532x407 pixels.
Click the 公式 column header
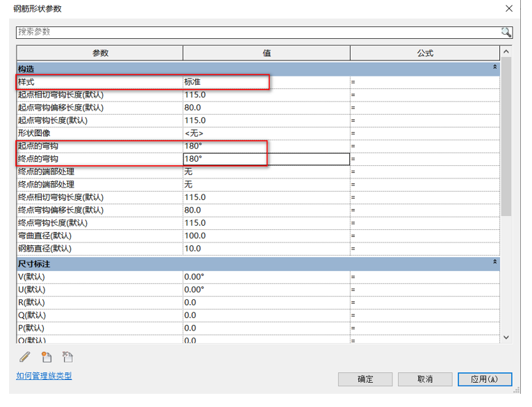click(x=425, y=53)
